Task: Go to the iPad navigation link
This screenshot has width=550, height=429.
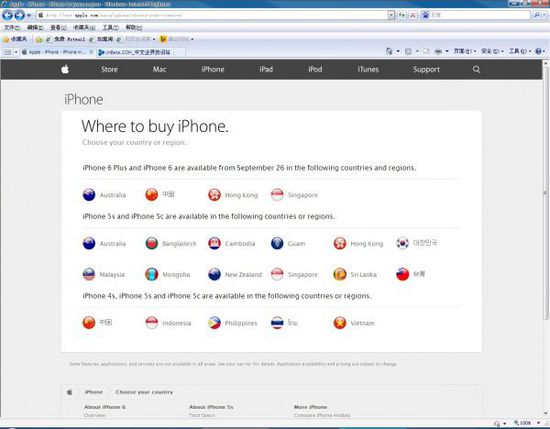Action: tap(266, 69)
